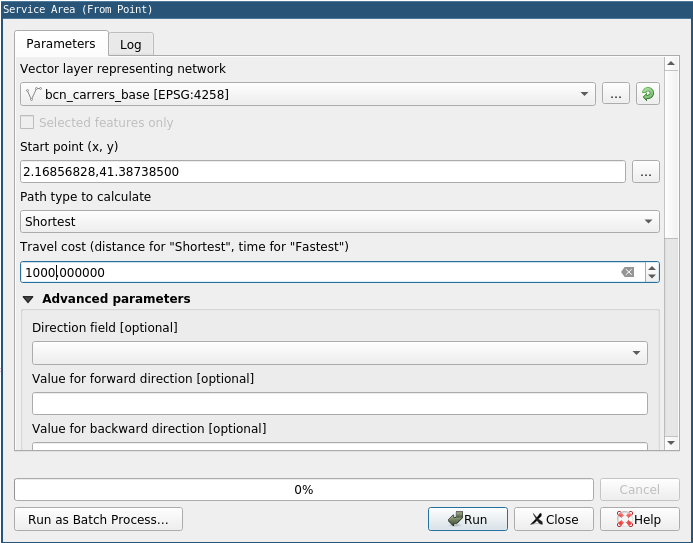
Task: Open Help for this algorithm
Action: coord(639,519)
